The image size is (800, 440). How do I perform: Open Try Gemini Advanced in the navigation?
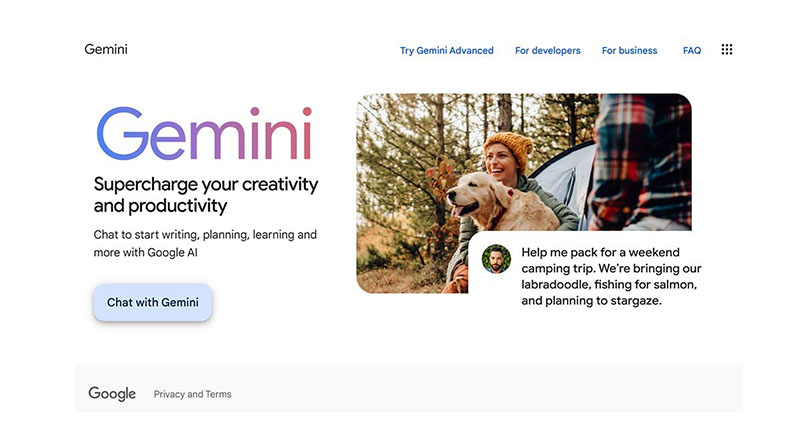446,51
